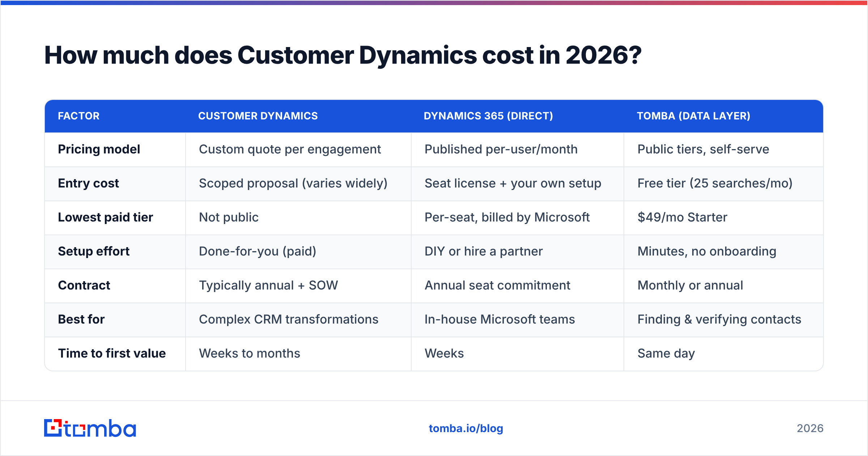Viewport: 868px width, 456px height.
Task: Click the infographic title about Customer Dynamics cost
Action: [342, 55]
